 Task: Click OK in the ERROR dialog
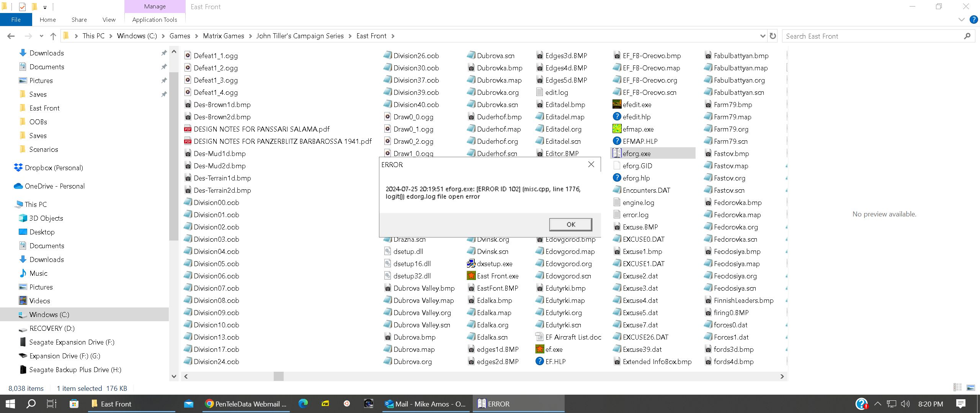(570, 224)
